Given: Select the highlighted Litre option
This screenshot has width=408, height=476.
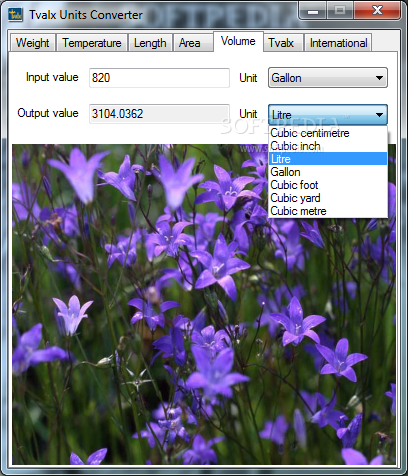Looking at the screenshot, I should coord(328,159).
